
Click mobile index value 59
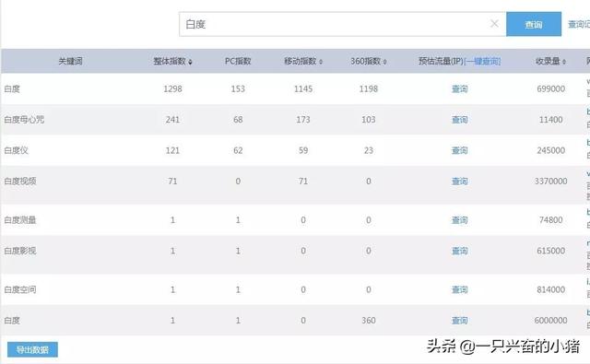click(x=303, y=150)
